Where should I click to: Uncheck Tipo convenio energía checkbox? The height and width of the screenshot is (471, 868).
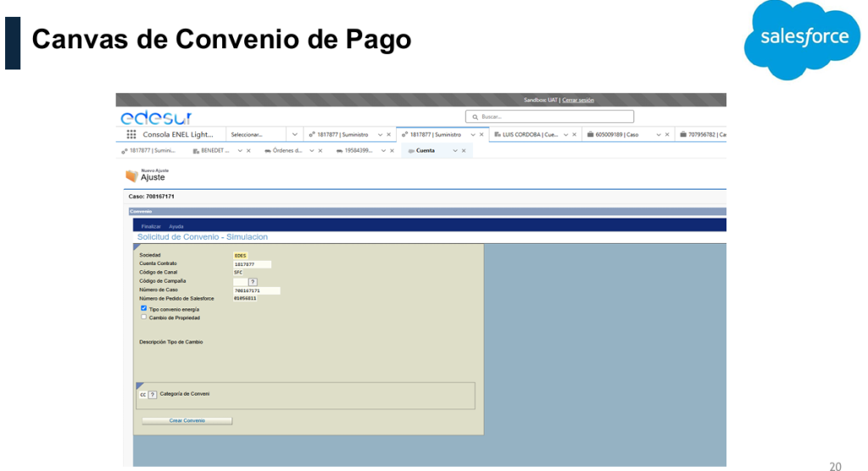[144, 309]
